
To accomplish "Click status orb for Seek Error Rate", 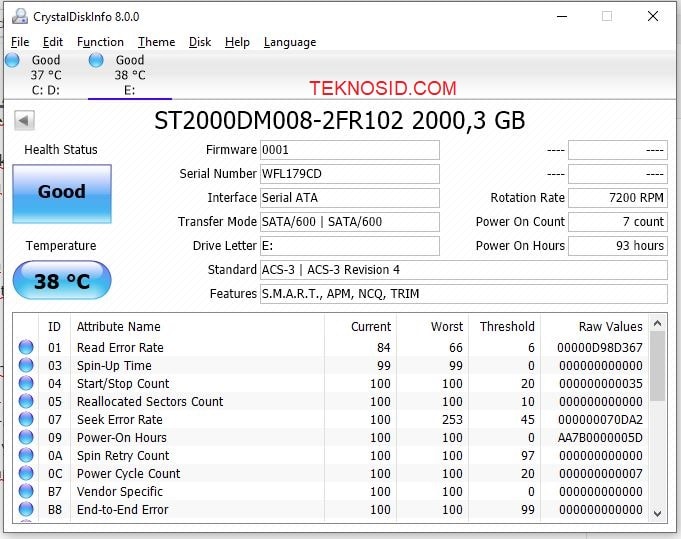I will [x=26, y=419].
